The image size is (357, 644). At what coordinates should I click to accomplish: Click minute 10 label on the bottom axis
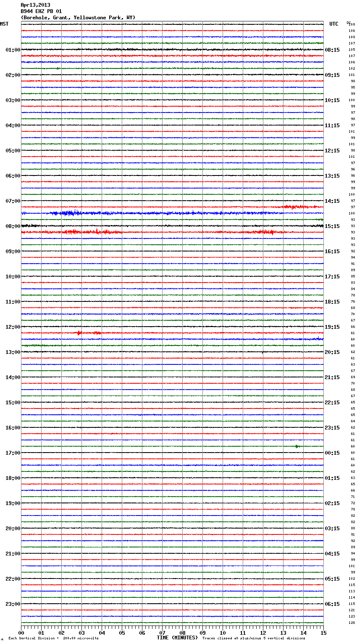pyautogui.click(x=223, y=633)
